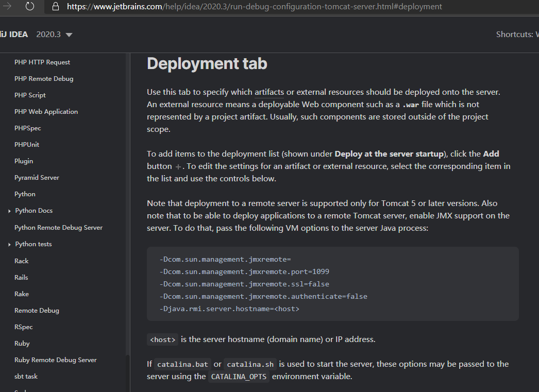
Task: Expand the Python Docs tree node
Action: 10,211
